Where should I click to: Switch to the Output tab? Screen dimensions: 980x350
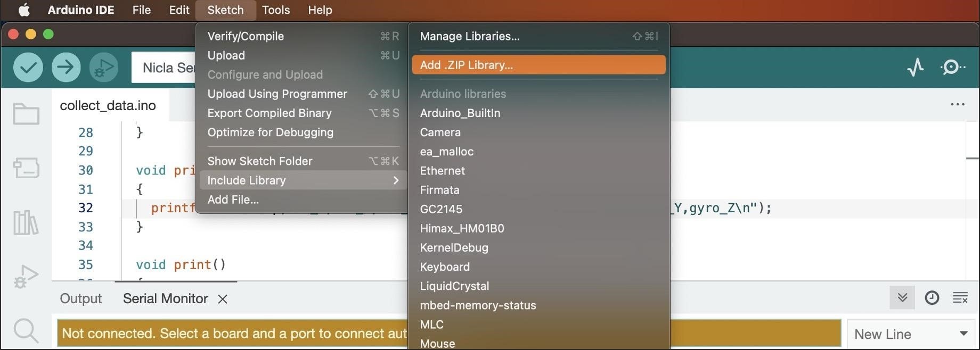(x=80, y=298)
